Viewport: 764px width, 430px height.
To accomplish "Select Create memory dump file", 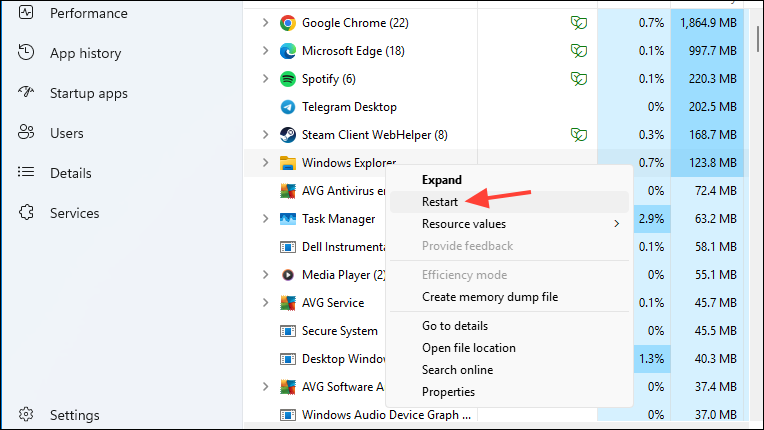I will 510,297.
